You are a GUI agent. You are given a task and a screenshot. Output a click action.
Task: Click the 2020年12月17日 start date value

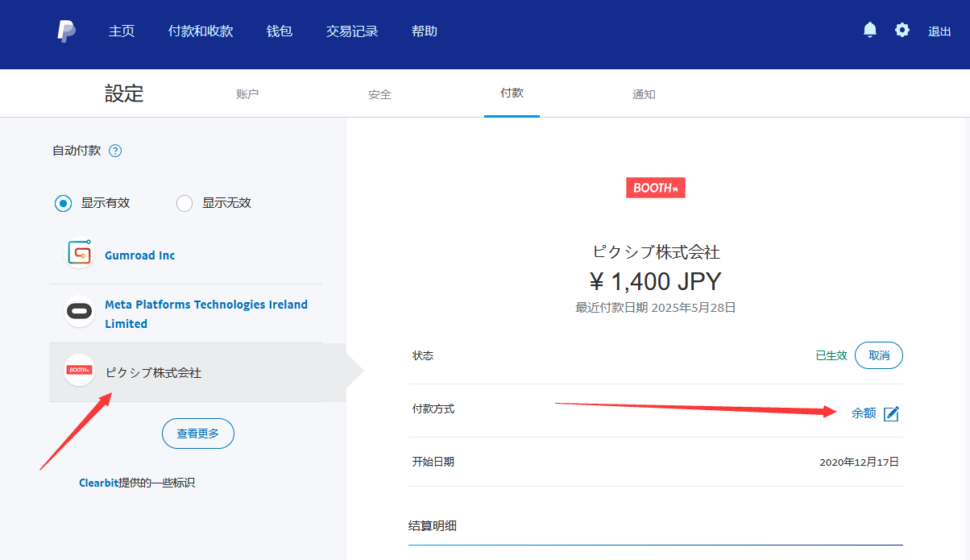tap(859, 463)
